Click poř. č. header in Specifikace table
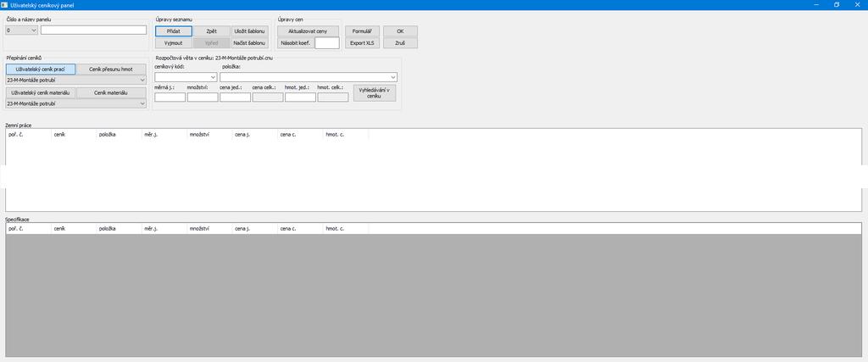The width and height of the screenshot is (868, 362). [28, 229]
